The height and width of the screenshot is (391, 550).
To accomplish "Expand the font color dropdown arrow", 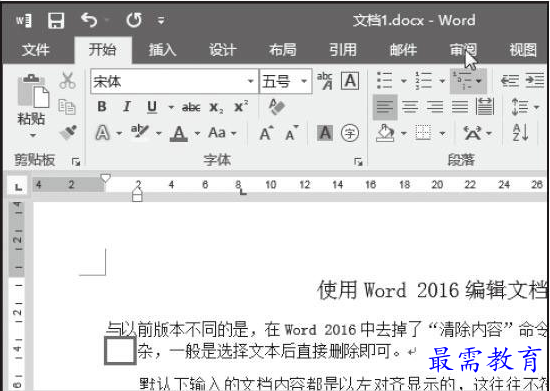I will [197, 133].
